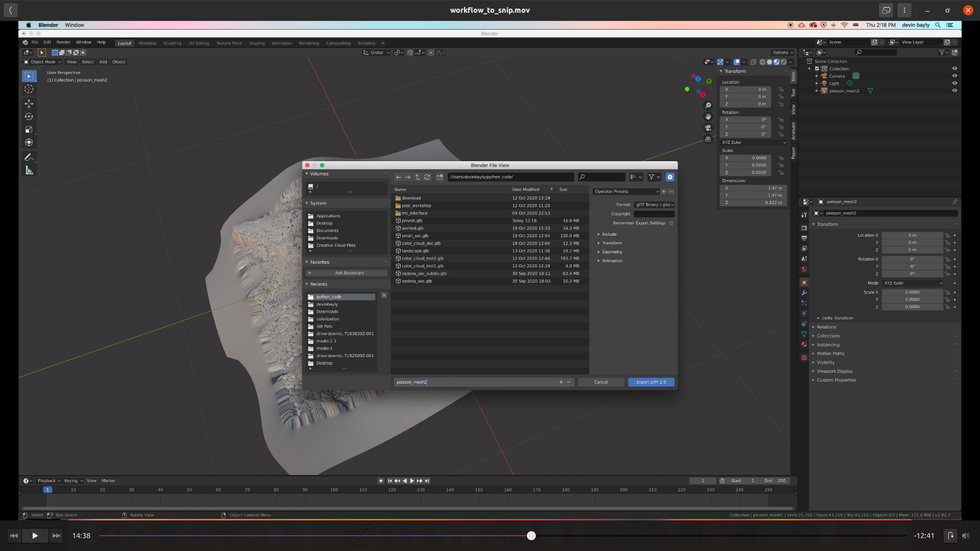
Task: Expand the Geometry export section
Action: (612, 252)
